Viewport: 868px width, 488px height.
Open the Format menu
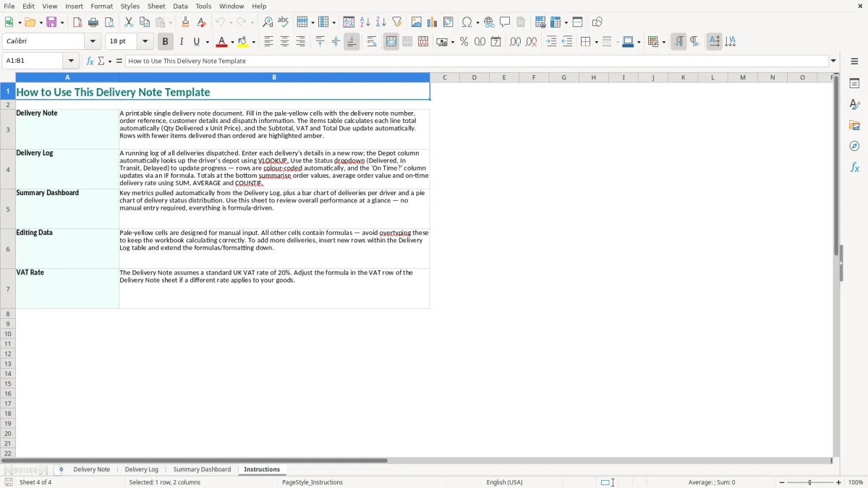coord(102,6)
